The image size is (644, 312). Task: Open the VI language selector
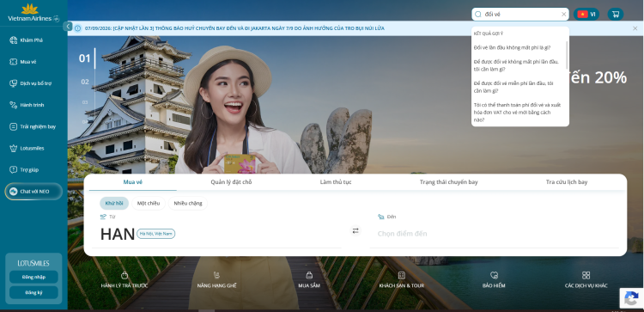coord(586,14)
